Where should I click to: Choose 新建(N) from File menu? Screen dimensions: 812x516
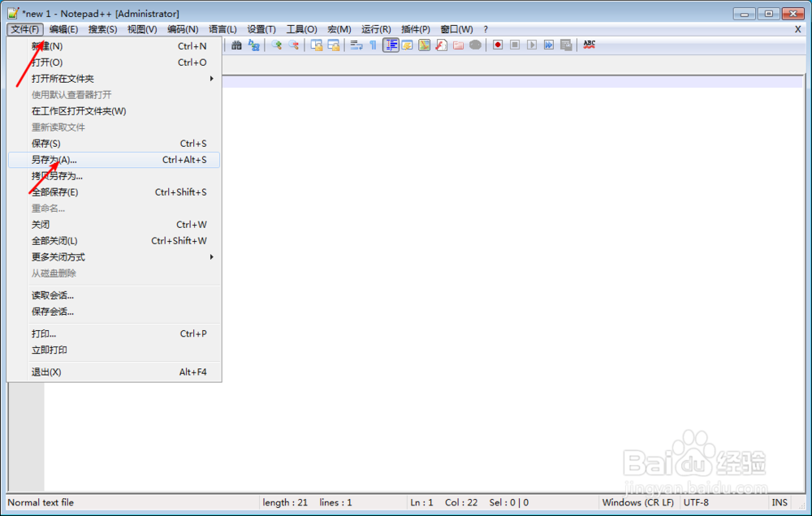(114, 46)
